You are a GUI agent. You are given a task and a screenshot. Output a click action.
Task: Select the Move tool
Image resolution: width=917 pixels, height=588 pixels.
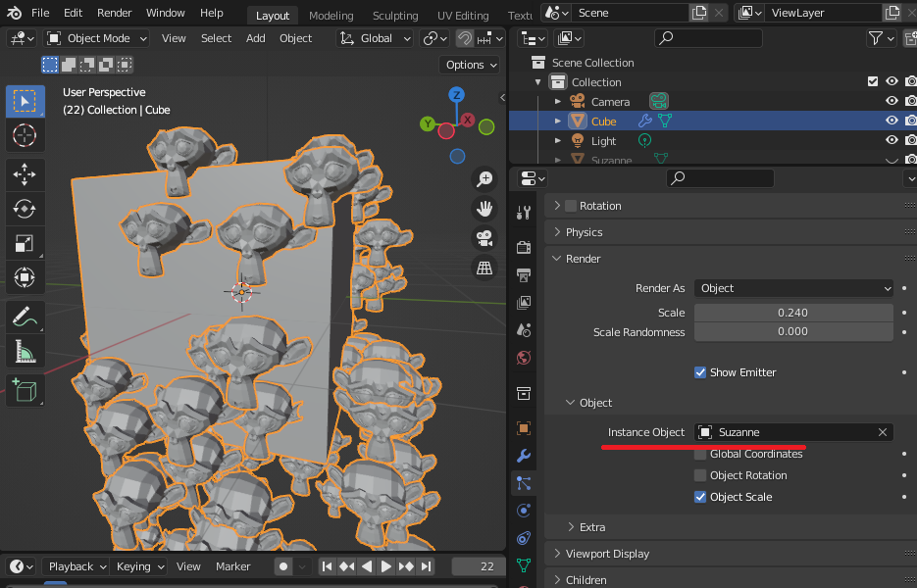click(25, 174)
